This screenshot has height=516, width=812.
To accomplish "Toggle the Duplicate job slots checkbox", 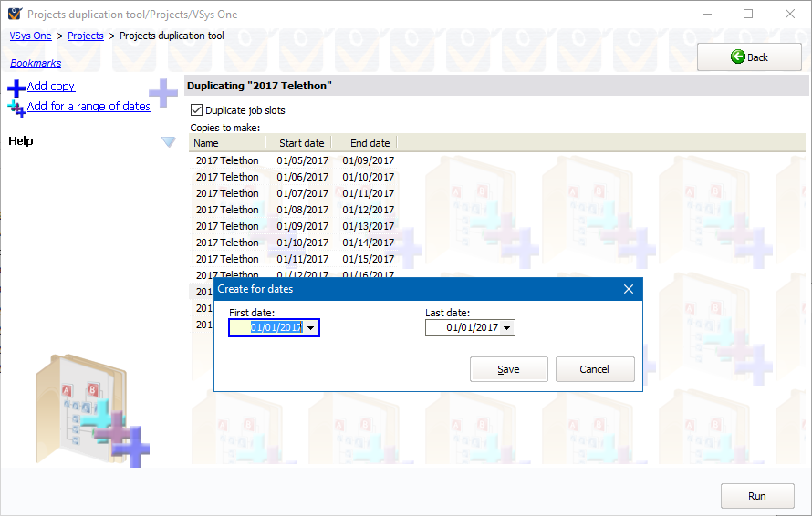I will tap(196, 110).
